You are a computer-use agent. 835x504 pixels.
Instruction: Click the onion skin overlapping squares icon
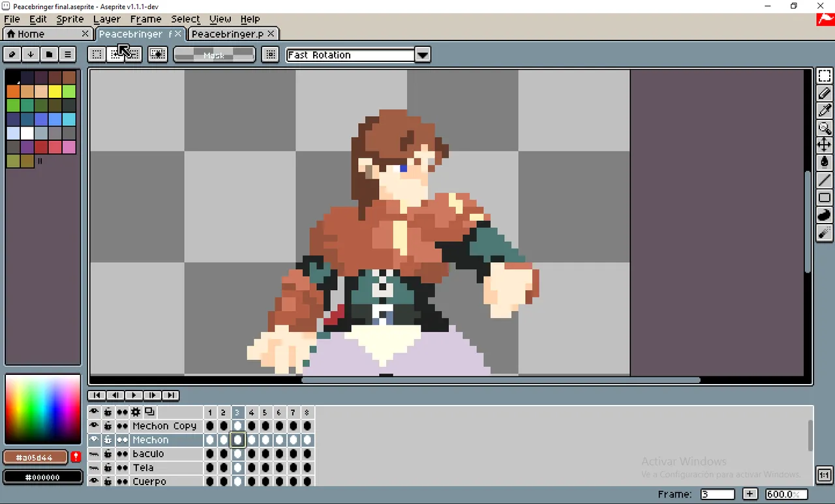coord(149,412)
